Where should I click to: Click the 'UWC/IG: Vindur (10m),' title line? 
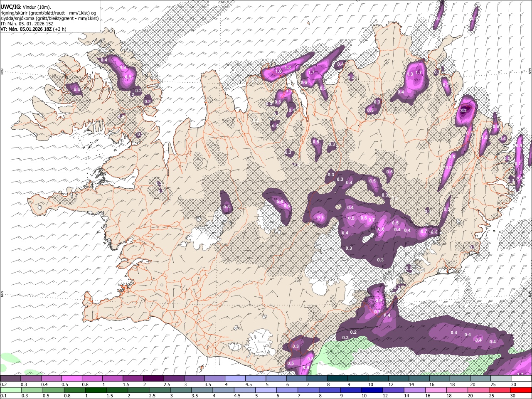(x=26, y=7)
